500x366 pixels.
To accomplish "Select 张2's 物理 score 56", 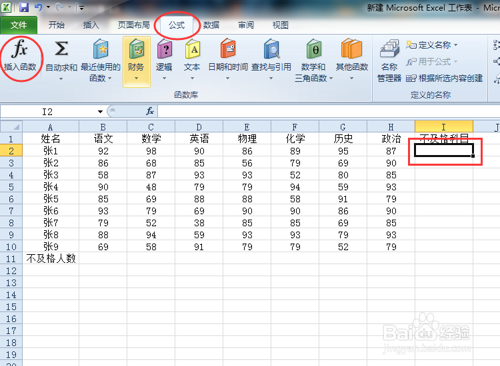I will click(247, 163).
